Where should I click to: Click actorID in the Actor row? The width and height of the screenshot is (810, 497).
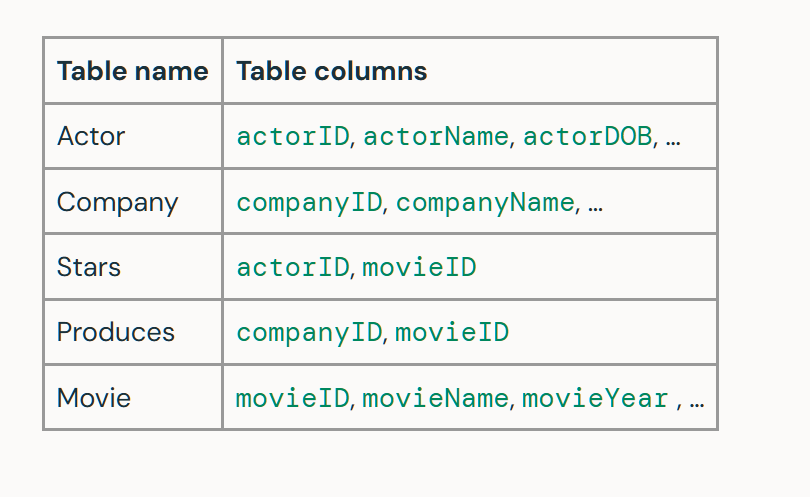tap(293, 137)
